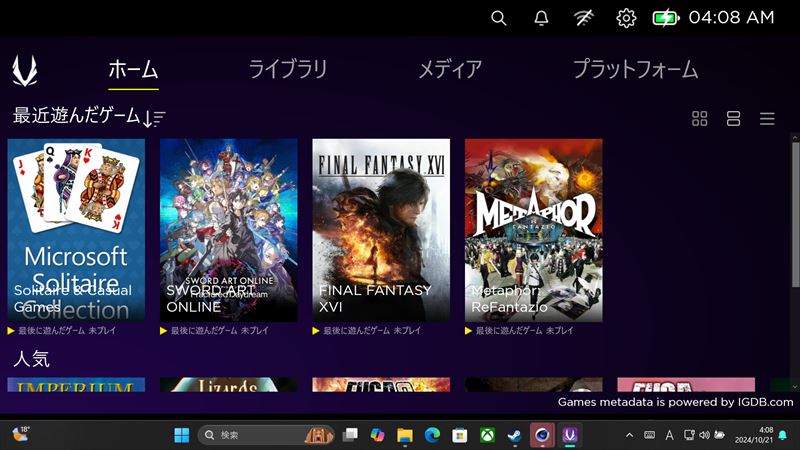This screenshot has width=800, height=450.
Task: Open the taskbar notification bell
Action: point(783,435)
